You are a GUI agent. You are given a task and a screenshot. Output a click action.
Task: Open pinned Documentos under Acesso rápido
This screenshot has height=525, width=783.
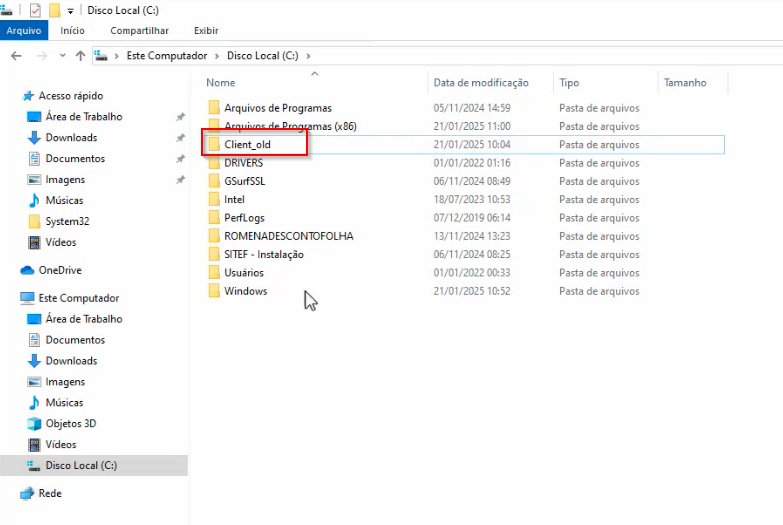tap(75, 158)
